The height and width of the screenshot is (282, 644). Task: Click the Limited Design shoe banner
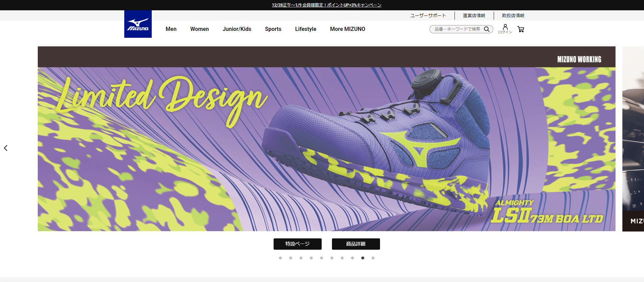[x=326, y=139]
